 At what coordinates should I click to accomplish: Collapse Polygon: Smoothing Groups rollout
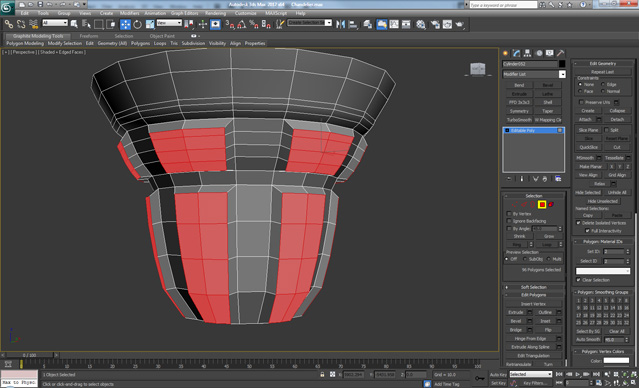tap(602, 292)
